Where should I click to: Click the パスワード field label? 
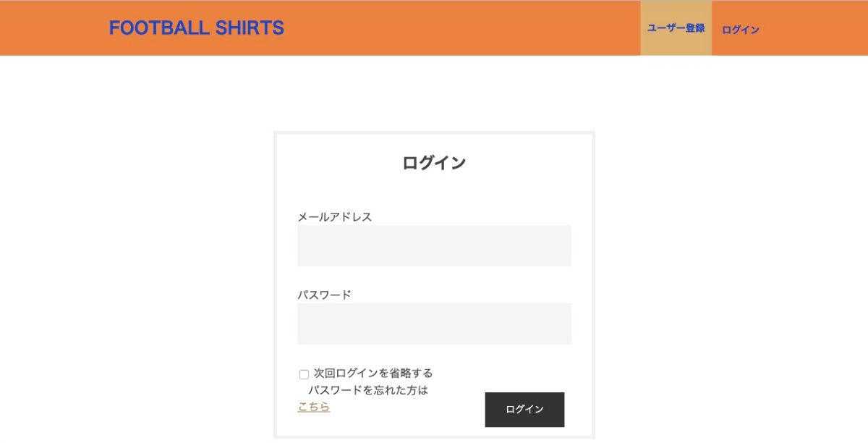point(324,295)
